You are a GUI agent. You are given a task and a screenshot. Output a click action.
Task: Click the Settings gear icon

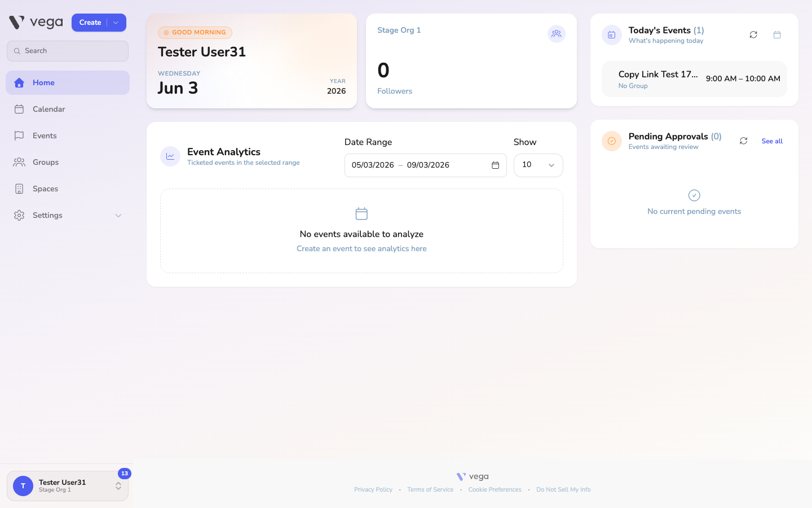(19, 215)
